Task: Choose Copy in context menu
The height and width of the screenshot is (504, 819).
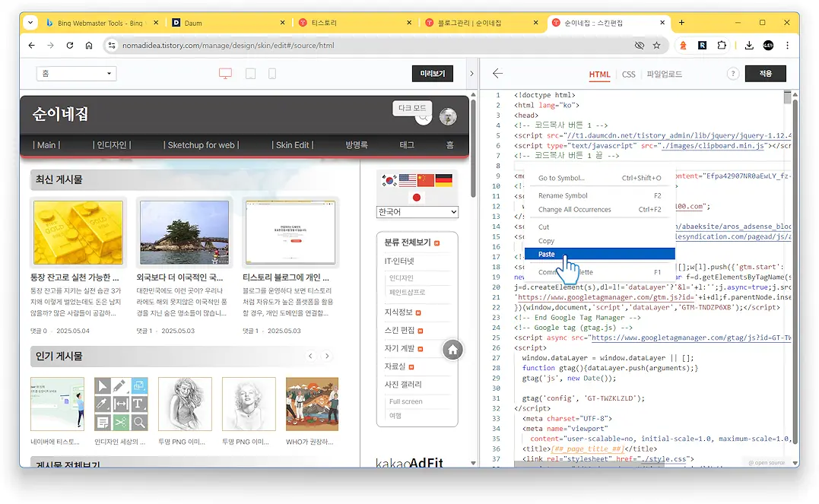Action: pyautogui.click(x=600, y=241)
